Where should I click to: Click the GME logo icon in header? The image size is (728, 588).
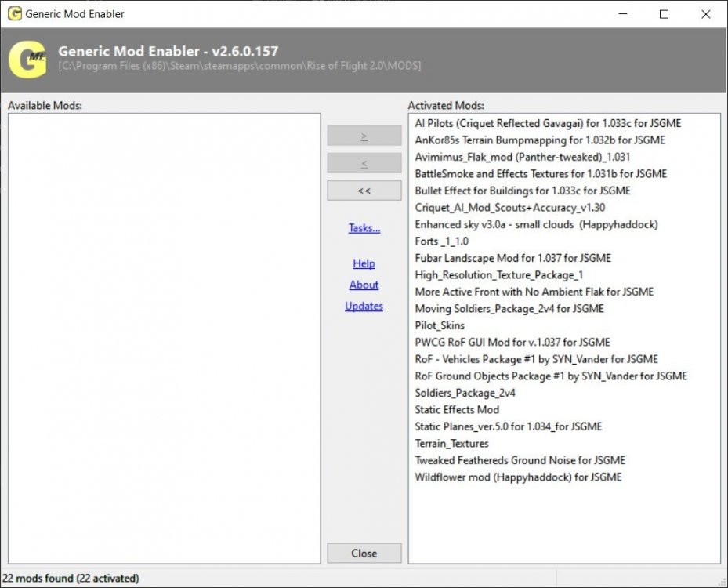pyautogui.click(x=28, y=60)
